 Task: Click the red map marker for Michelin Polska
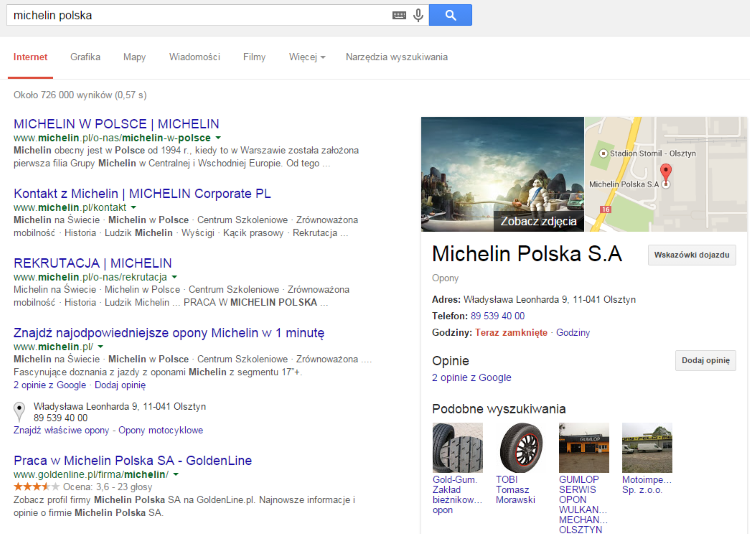tap(665, 173)
